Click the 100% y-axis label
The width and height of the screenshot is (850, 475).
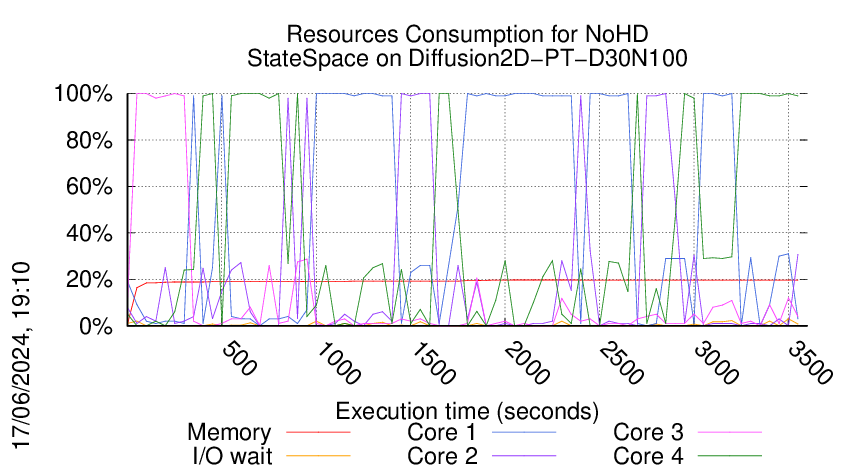pyautogui.click(x=83, y=94)
